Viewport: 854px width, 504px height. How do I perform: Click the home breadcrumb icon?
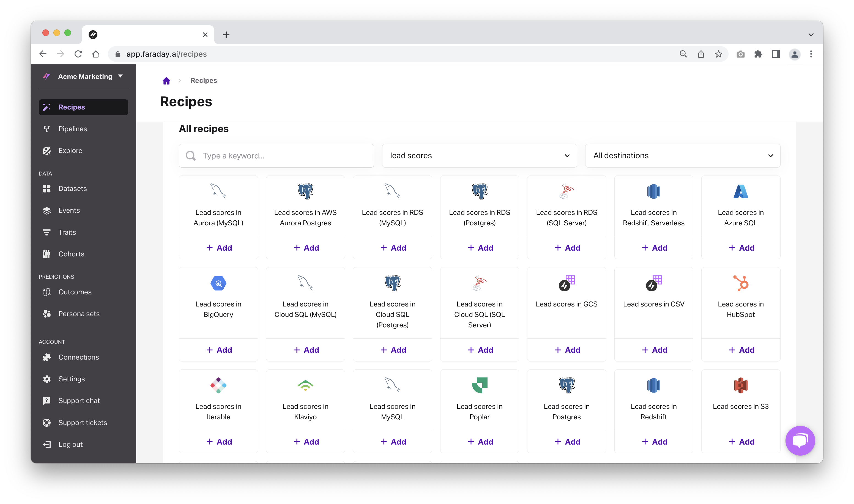166,80
